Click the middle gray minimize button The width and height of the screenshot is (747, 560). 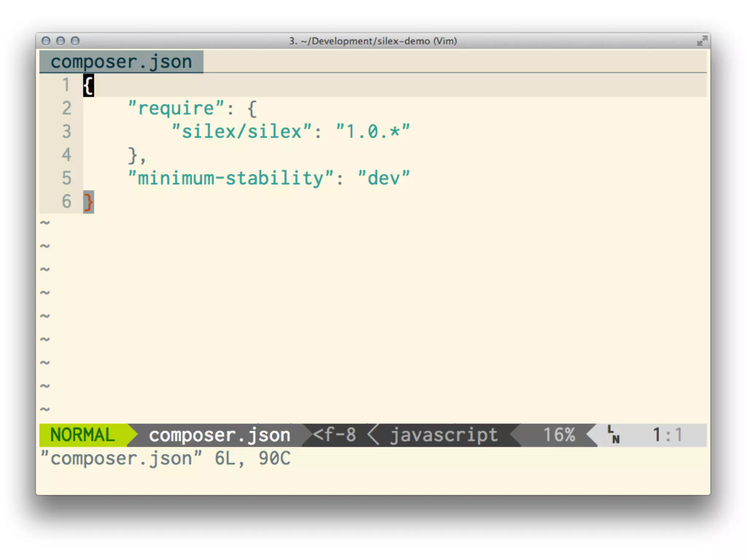[61, 41]
